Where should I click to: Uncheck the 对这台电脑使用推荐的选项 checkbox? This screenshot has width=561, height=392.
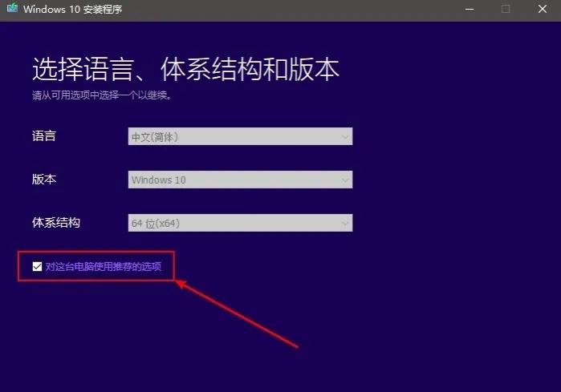(x=37, y=267)
